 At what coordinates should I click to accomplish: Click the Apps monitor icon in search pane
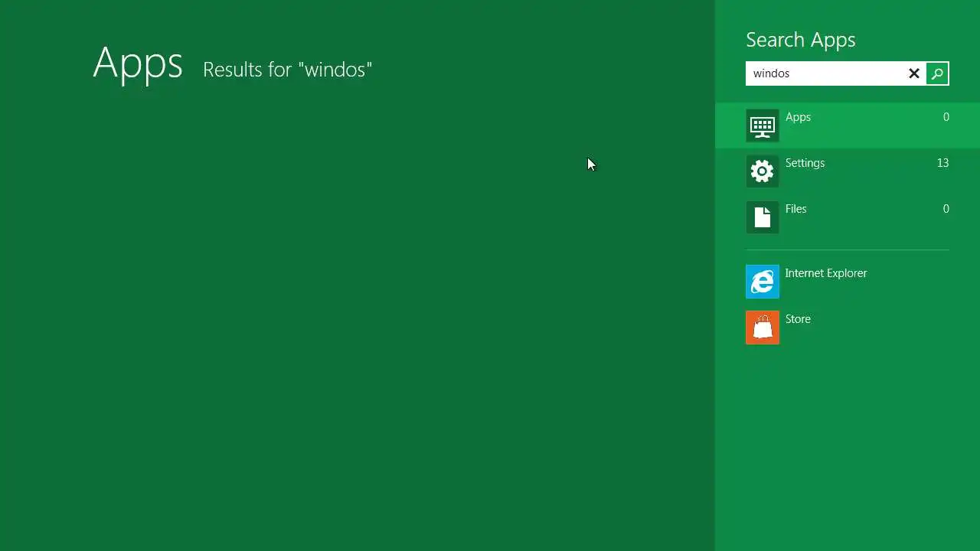(x=763, y=126)
